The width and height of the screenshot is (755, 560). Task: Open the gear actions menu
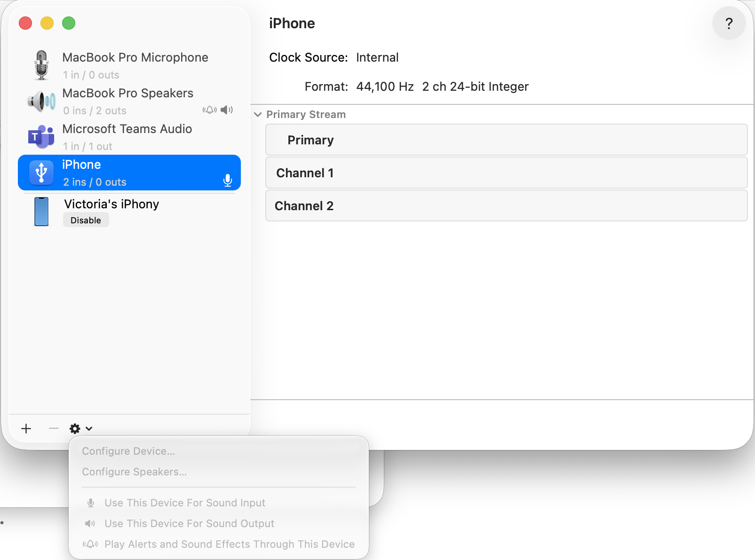(81, 428)
